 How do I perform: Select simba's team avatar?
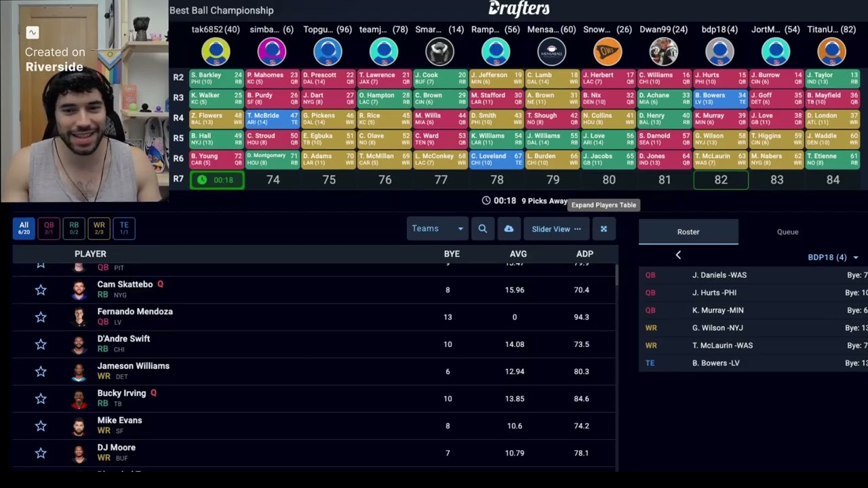271,52
